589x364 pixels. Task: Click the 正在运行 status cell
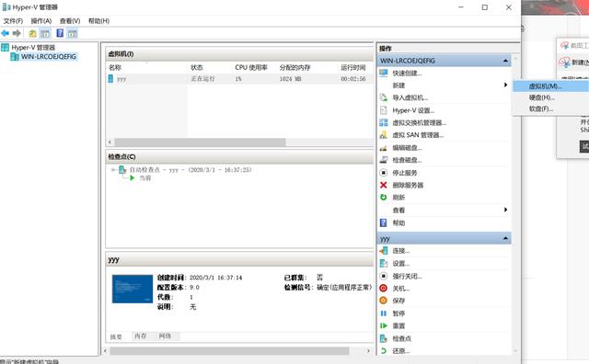coord(203,79)
